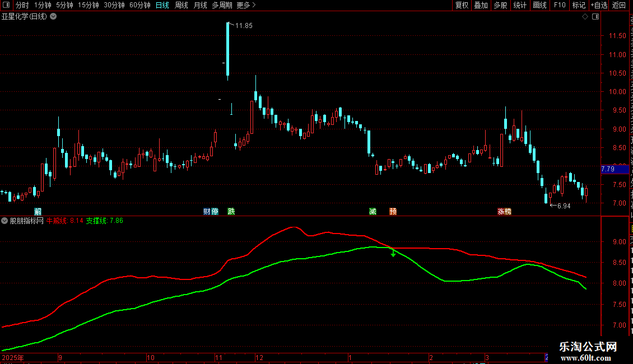Image resolution: width=633 pixels, height=364 pixels.
Task: Click the 复权 adjustment button
Action: click(x=462, y=5)
